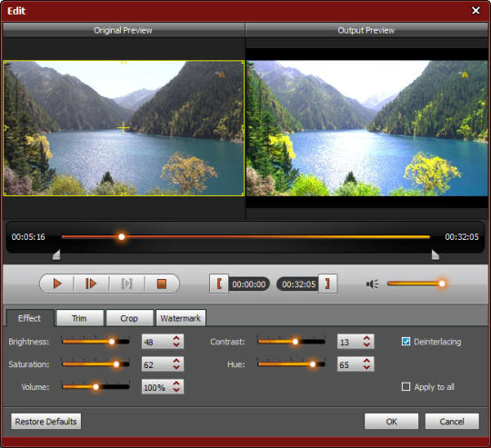This screenshot has width=491, height=448.
Task: Click the Output Preview video image
Action: 367,128
